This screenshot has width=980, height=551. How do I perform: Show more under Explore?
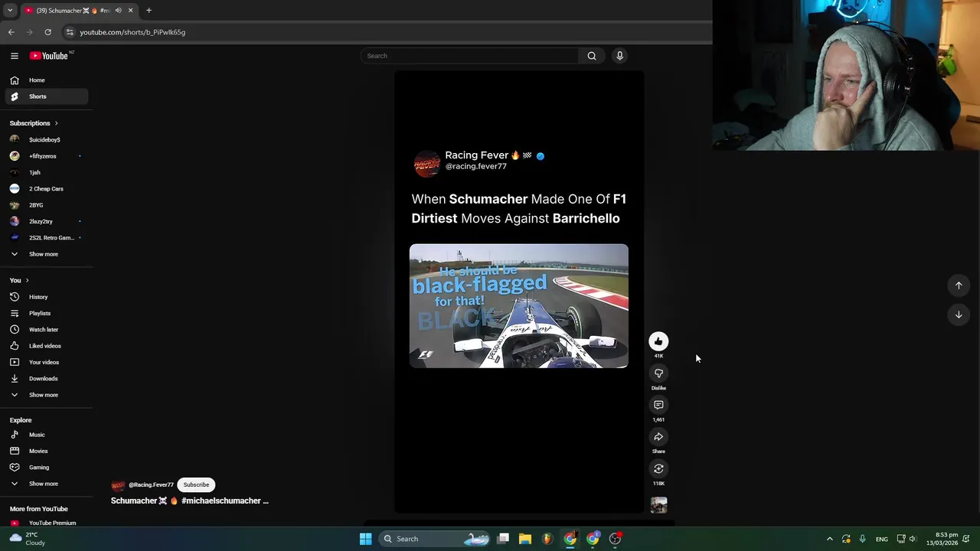click(46, 484)
